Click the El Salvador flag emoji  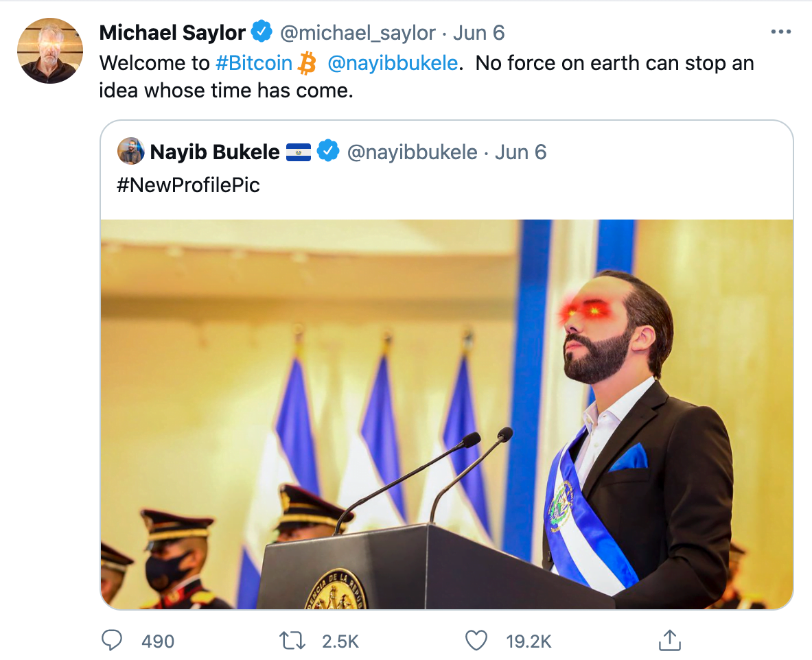pyautogui.click(x=299, y=152)
